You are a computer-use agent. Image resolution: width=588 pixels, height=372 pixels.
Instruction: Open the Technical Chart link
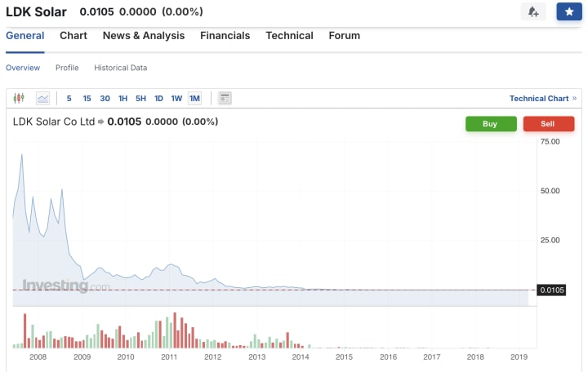click(543, 99)
